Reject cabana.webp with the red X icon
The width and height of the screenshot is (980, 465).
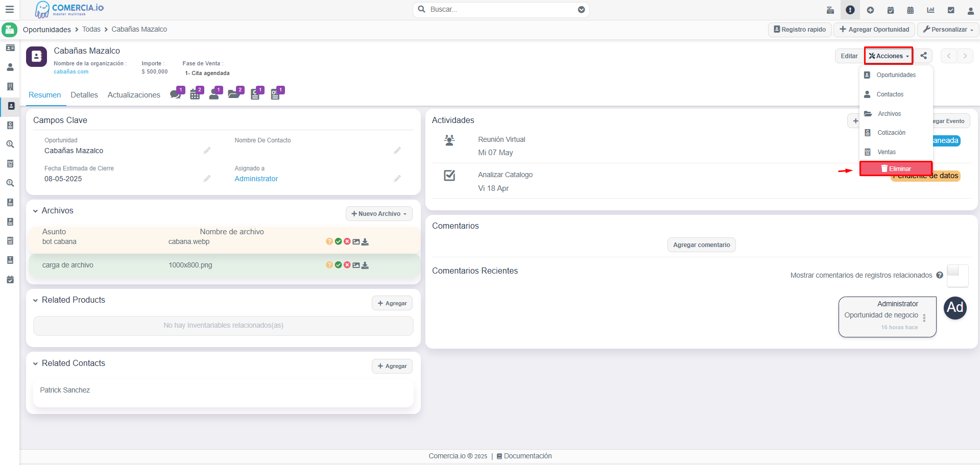point(347,241)
